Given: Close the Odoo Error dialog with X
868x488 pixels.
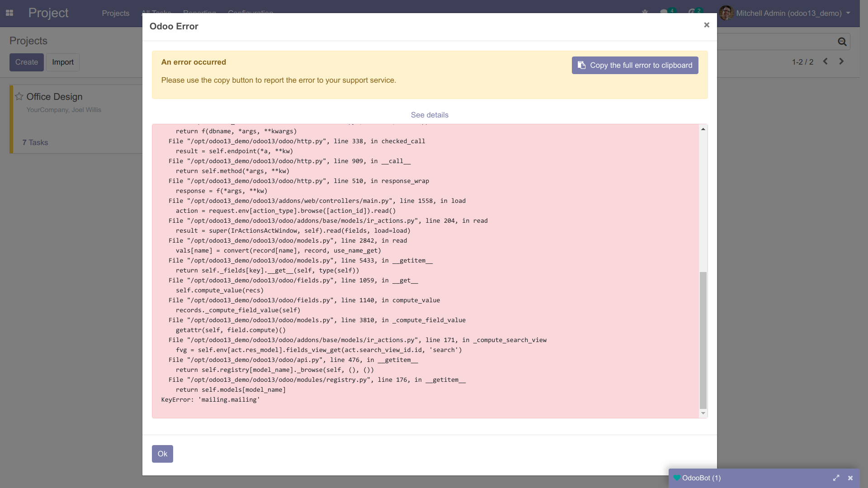Looking at the screenshot, I should pyautogui.click(x=707, y=25).
